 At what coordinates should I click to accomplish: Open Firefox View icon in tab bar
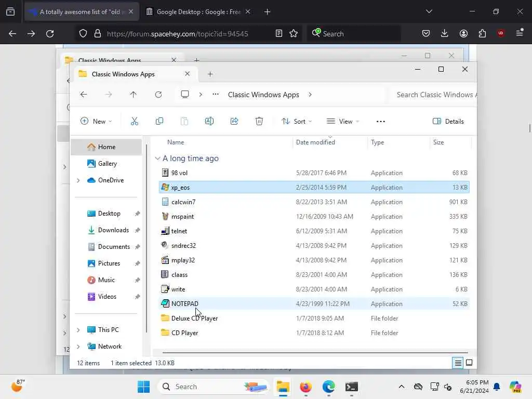(10, 12)
